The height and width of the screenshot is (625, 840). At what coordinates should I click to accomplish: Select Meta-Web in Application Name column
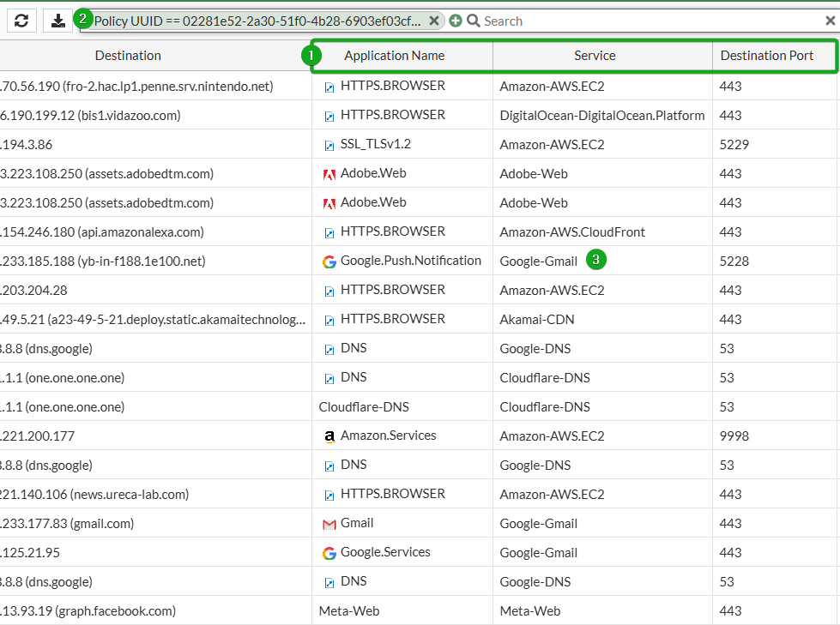click(x=348, y=611)
